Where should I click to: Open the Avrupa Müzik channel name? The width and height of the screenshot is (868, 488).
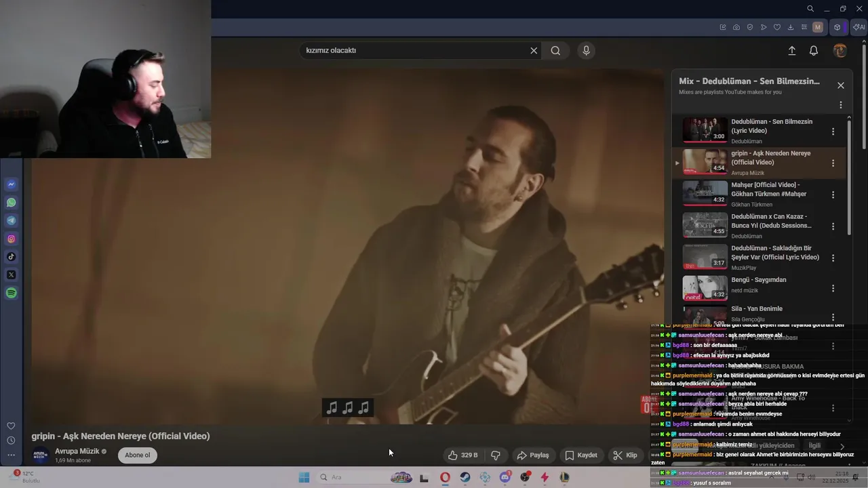coord(77,451)
